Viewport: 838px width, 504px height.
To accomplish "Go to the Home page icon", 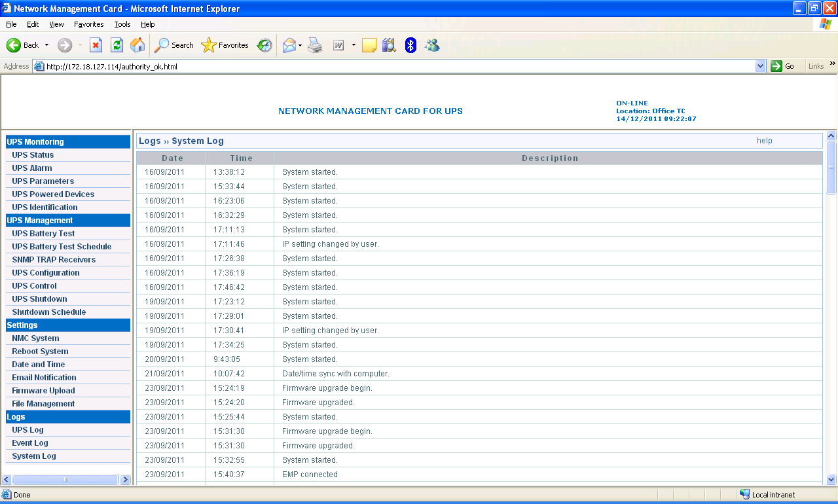I will 137,45.
